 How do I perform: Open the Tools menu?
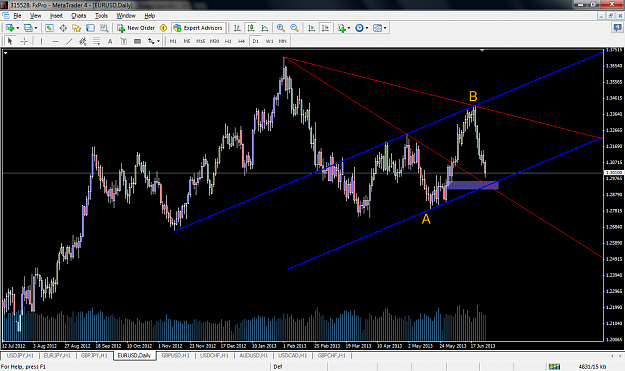101,16
